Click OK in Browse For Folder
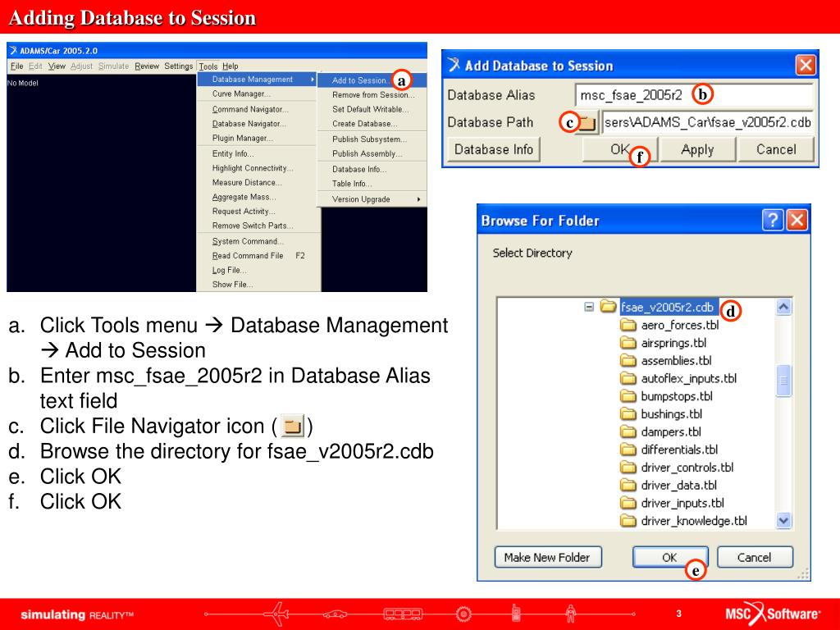Screen dimensions: 840x630 670,558
